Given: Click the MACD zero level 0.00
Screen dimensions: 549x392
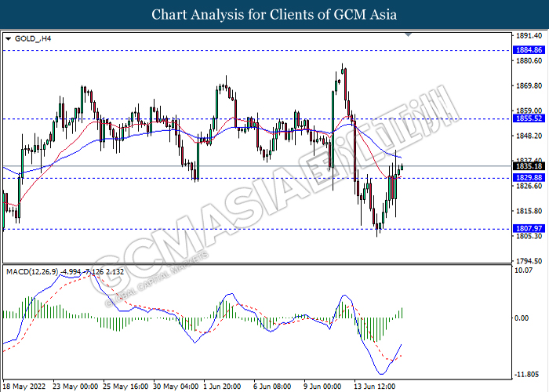Looking at the screenshot, I should point(522,318).
